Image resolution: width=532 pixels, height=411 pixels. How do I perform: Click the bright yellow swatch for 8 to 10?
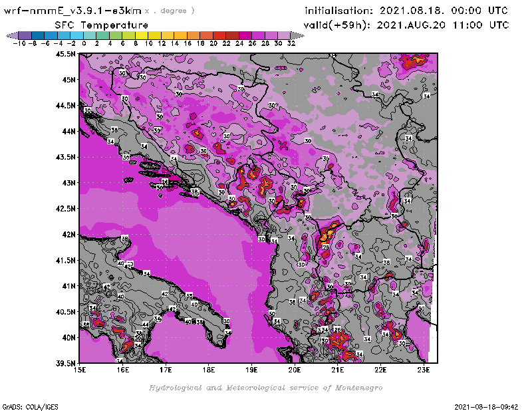(142, 35)
